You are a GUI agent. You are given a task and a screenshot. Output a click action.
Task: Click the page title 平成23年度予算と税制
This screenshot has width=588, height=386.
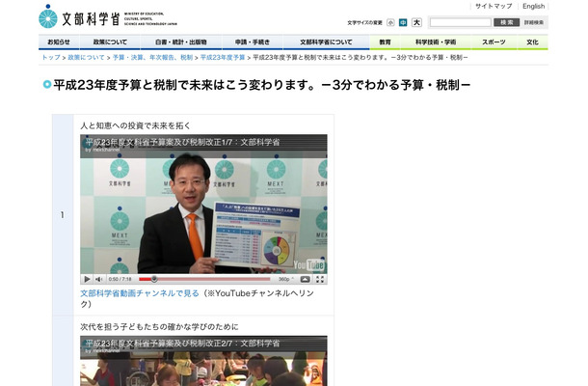point(261,85)
